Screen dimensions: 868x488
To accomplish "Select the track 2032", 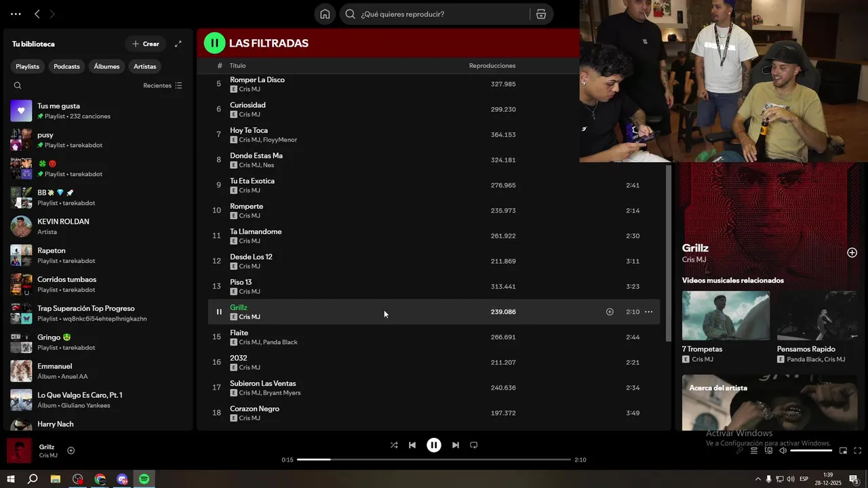I will pyautogui.click(x=238, y=358).
